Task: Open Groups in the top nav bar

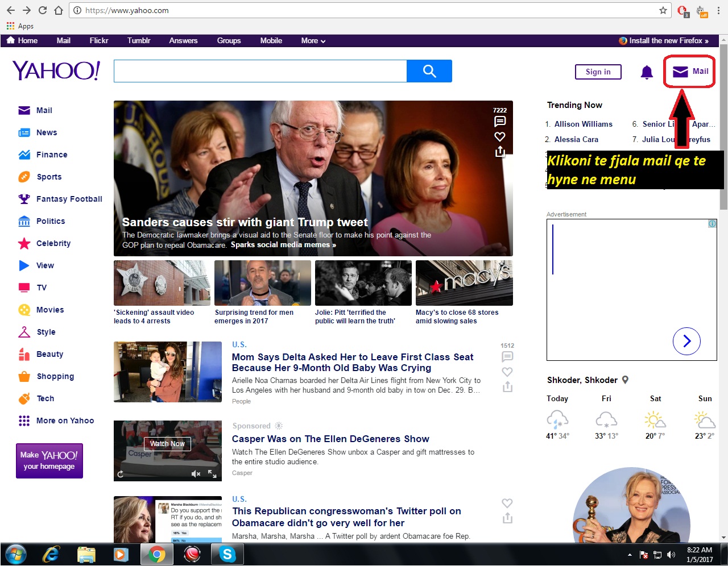Action: [x=229, y=40]
